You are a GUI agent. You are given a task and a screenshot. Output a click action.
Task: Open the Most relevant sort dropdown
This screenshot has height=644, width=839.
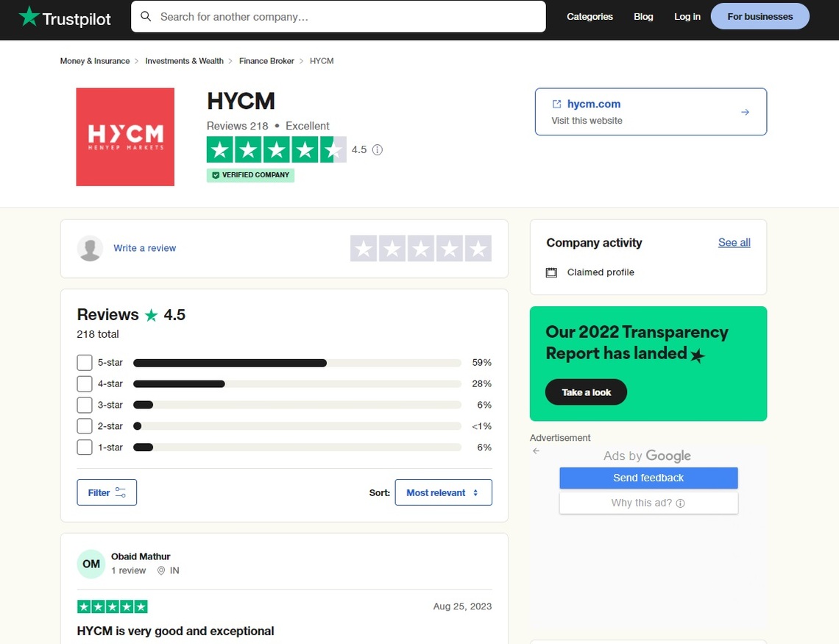coord(444,492)
